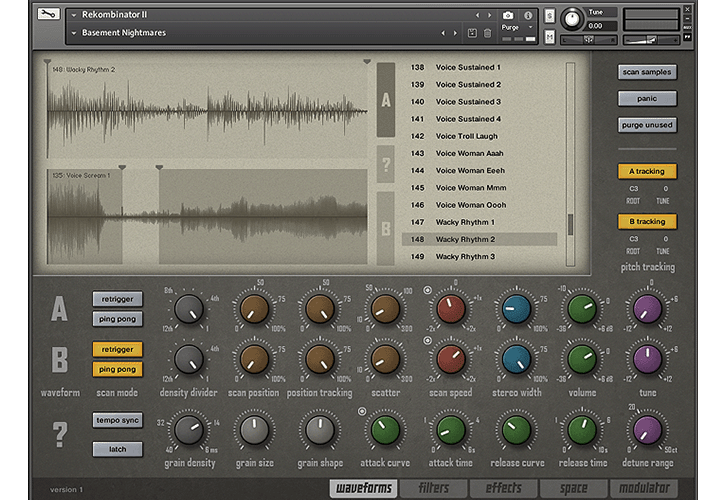Click row A volume green knob
Image resolution: width=724 pixels, height=500 pixels.
pos(582,309)
